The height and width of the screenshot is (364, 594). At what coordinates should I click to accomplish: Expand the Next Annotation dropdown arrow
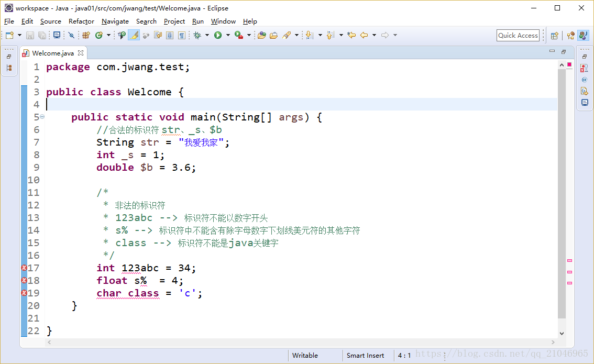pos(320,35)
